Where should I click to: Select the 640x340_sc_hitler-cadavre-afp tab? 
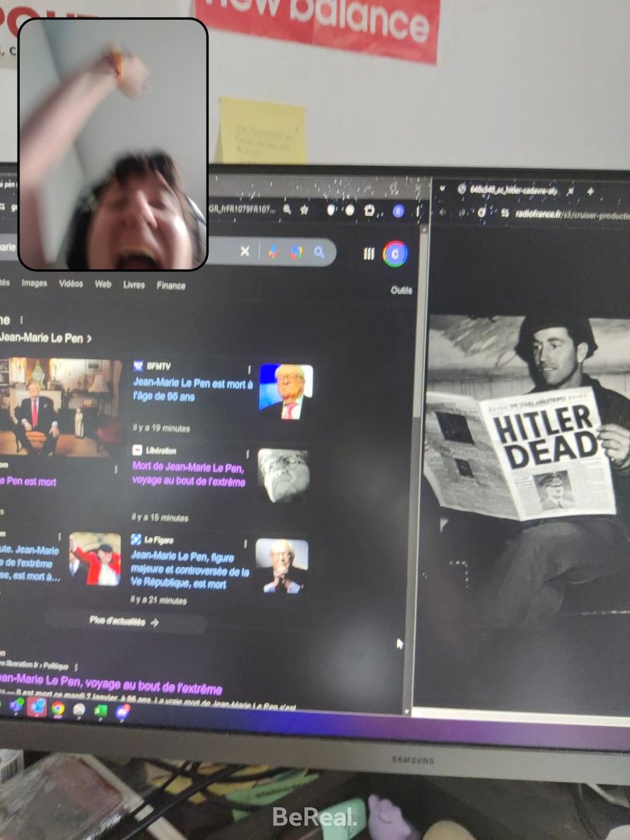pyautogui.click(x=512, y=190)
